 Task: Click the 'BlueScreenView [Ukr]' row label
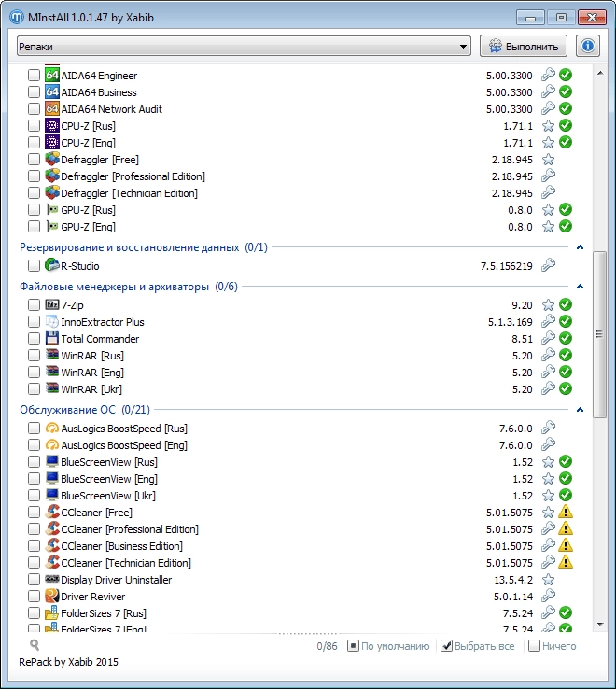click(108, 496)
